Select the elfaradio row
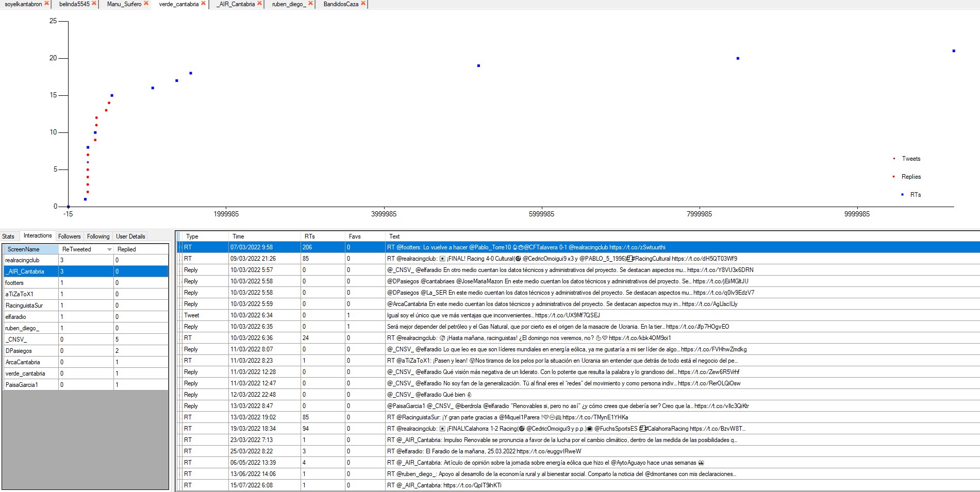The height and width of the screenshot is (492, 980). tap(86, 317)
